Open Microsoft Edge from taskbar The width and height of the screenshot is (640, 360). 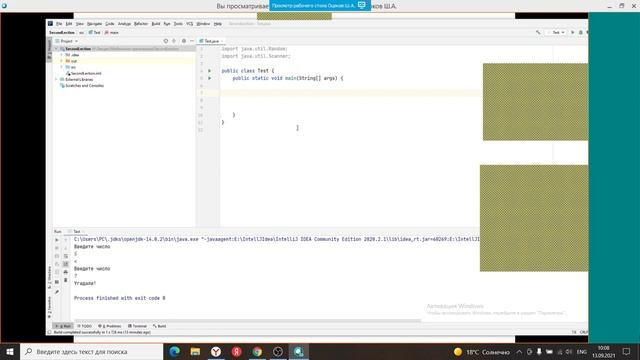175,351
